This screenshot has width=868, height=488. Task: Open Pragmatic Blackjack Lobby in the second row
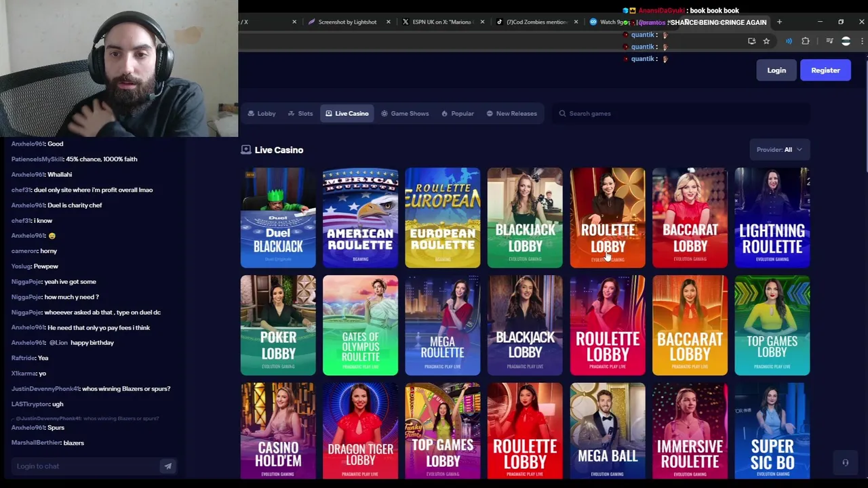(x=525, y=325)
